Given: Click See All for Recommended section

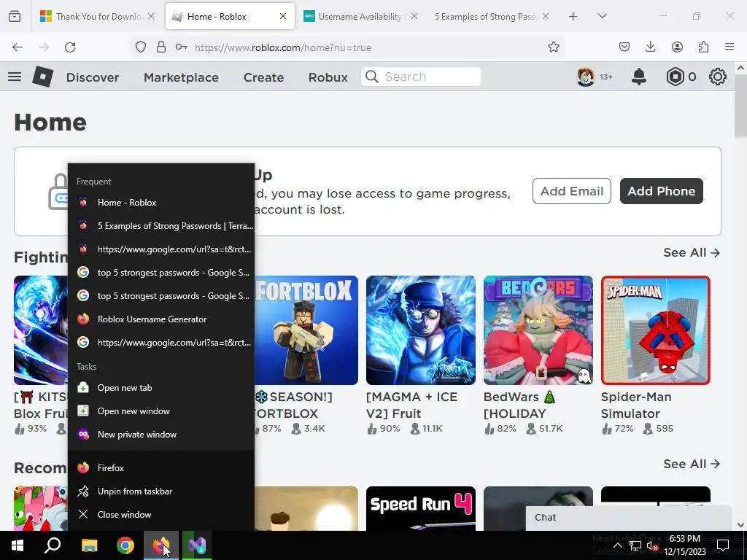Looking at the screenshot, I should [x=692, y=464].
